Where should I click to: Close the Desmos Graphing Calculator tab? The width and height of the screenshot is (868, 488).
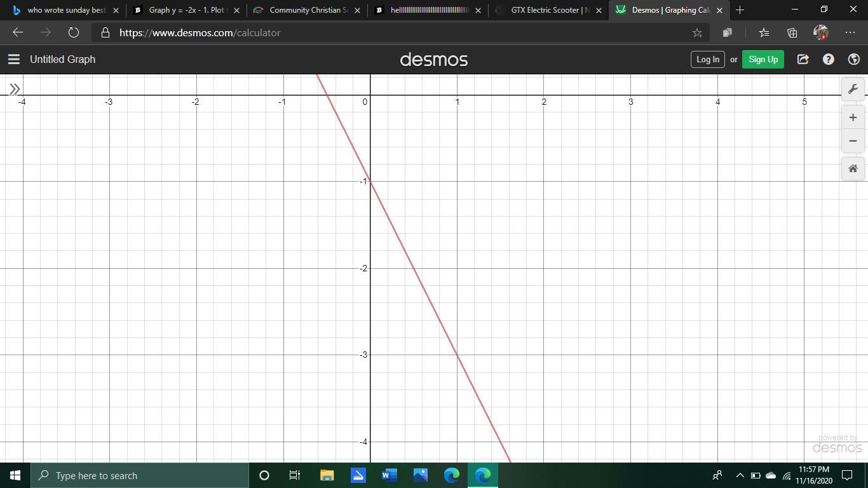tap(719, 10)
